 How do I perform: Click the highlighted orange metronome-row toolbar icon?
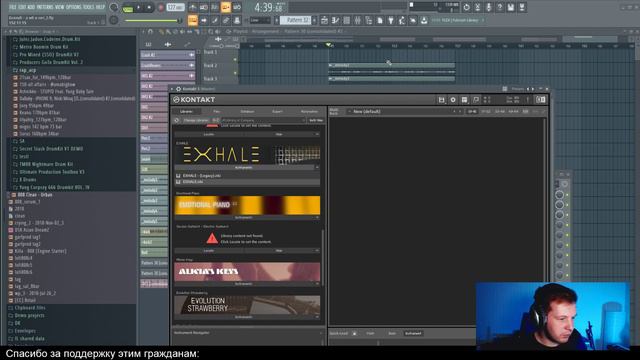225,7
